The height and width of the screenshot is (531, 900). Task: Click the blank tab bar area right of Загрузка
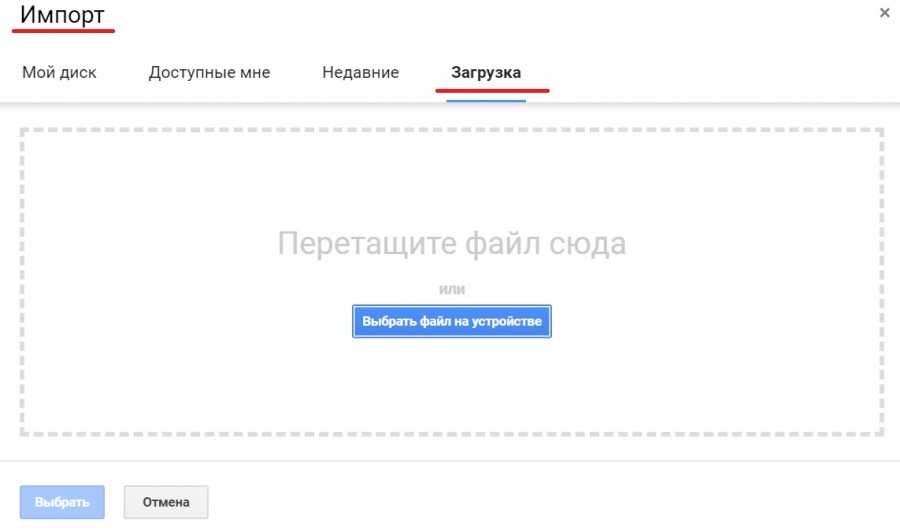click(x=720, y=73)
